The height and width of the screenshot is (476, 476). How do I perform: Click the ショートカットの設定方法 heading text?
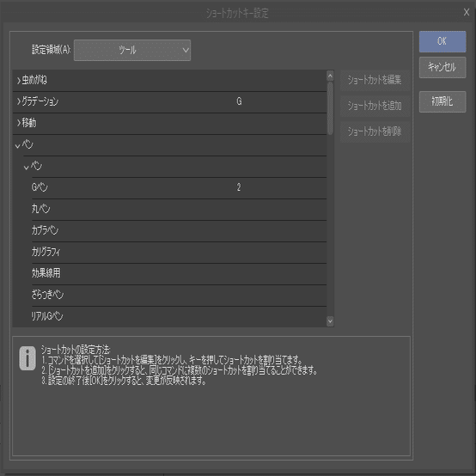(76, 350)
